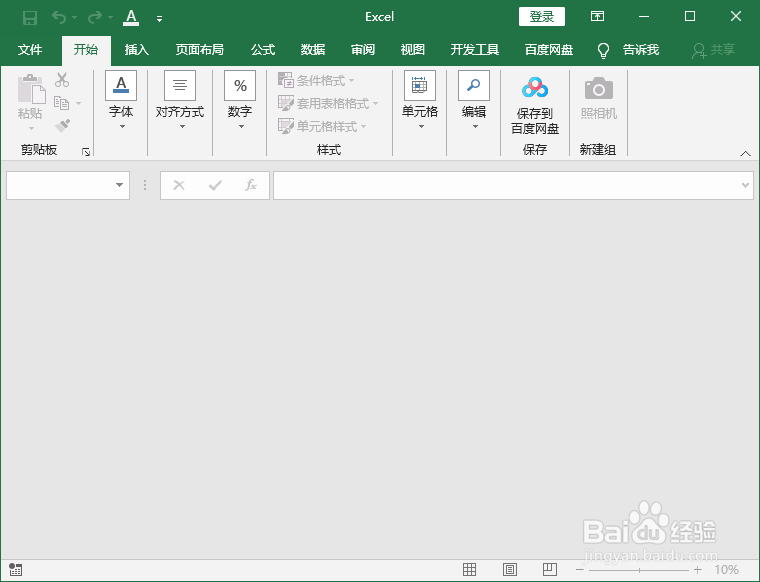The height and width of the screenshot is (582, 760).
Task: Collapse the ribbon with the chevron
Action: click(x=745, y=154)
